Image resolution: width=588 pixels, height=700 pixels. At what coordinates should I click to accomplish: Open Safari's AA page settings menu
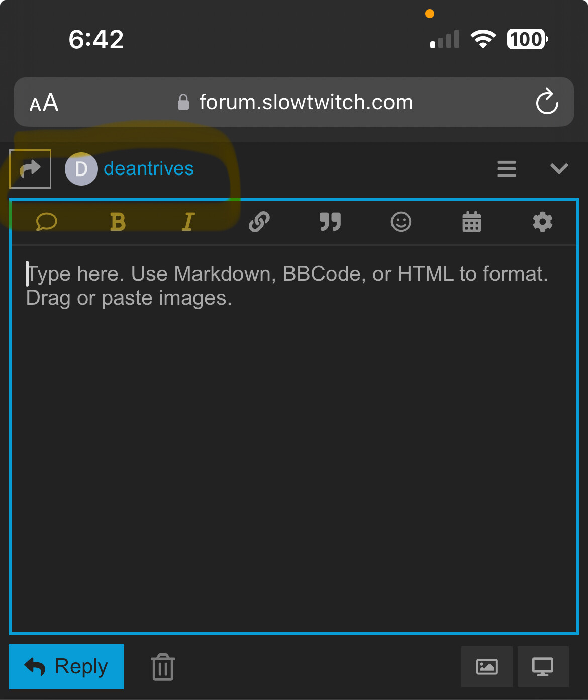(44, 103)
